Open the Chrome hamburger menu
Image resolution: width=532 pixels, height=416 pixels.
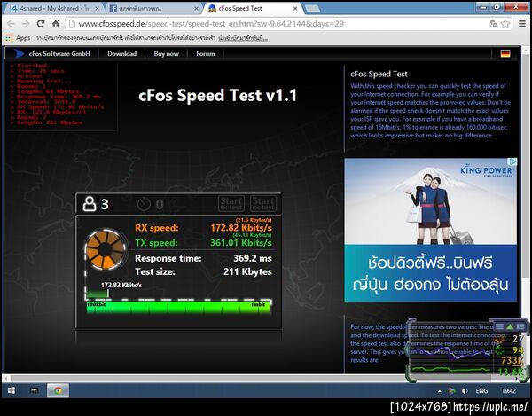(522, 24)
